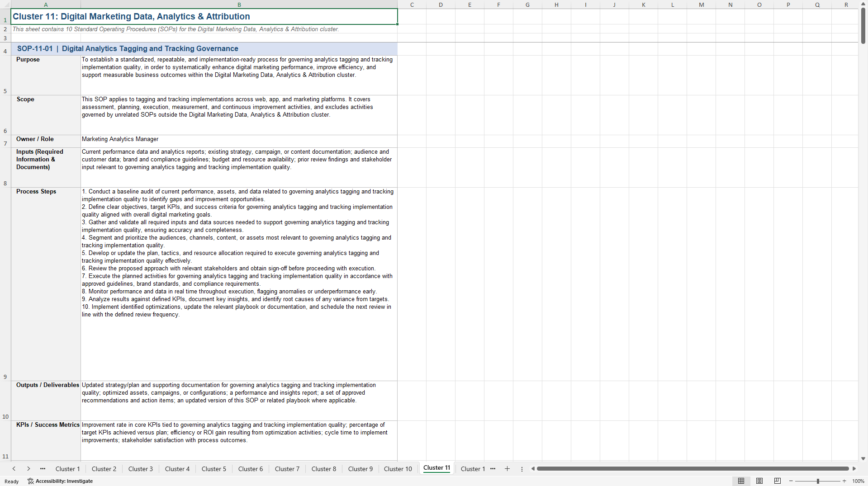Open Cluster 10 sheet tab
Image resolution: width=868 pixels, height=486 pixels.
click(x=398, y=469)
